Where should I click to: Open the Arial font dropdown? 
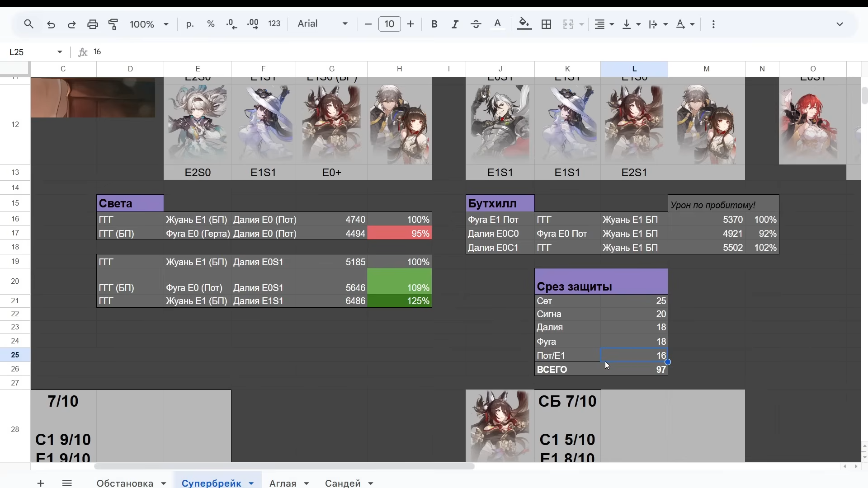click(x=323, y=24)
